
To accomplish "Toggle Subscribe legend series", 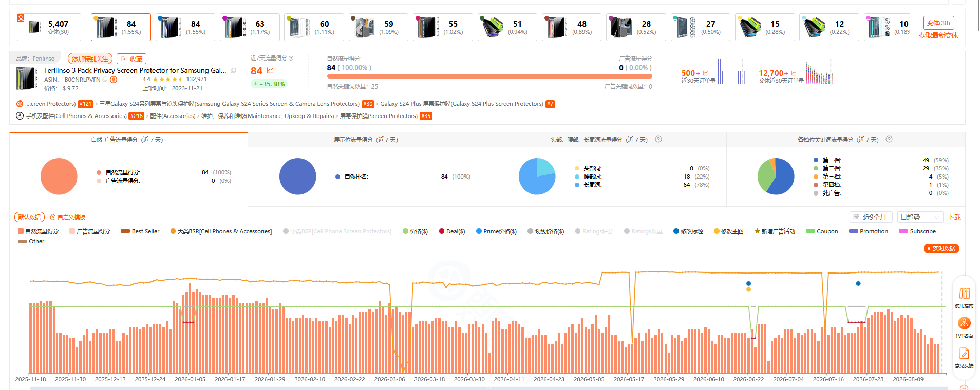I will point(917,231).
